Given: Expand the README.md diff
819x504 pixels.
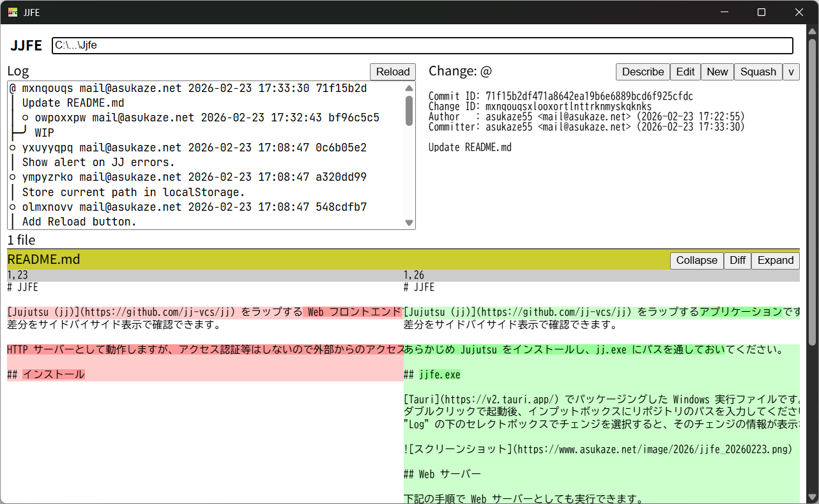Looking at the screenshot, I should click(775, 261).
